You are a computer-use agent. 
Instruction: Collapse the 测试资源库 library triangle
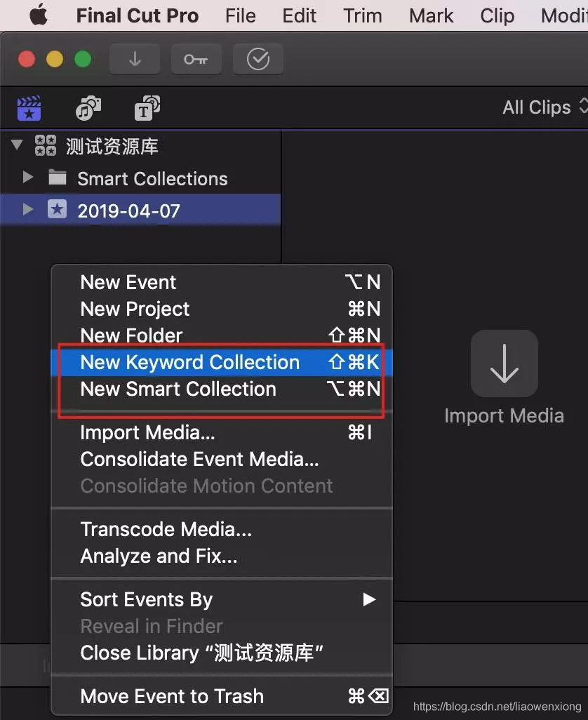tap(17, 145)
